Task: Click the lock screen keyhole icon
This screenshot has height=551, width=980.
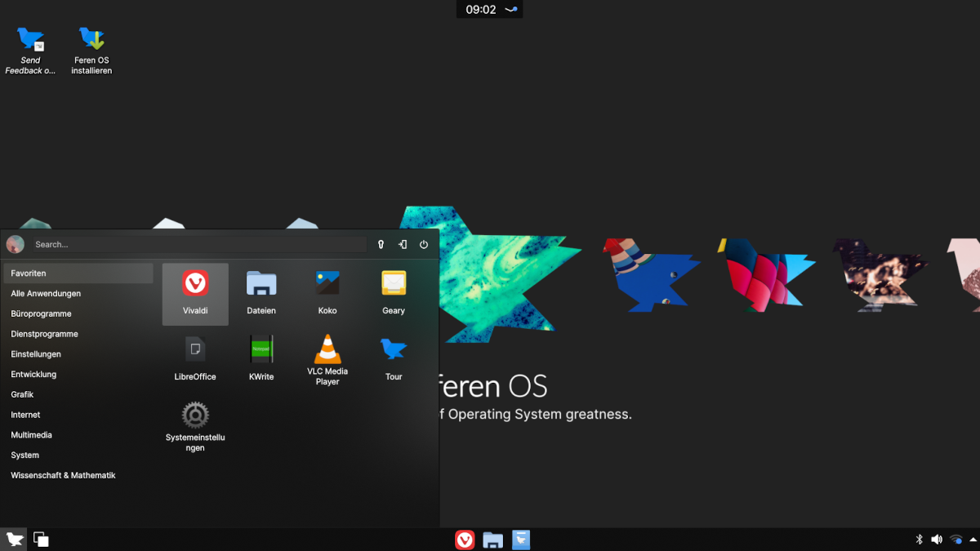Action: tap(381, 244)
